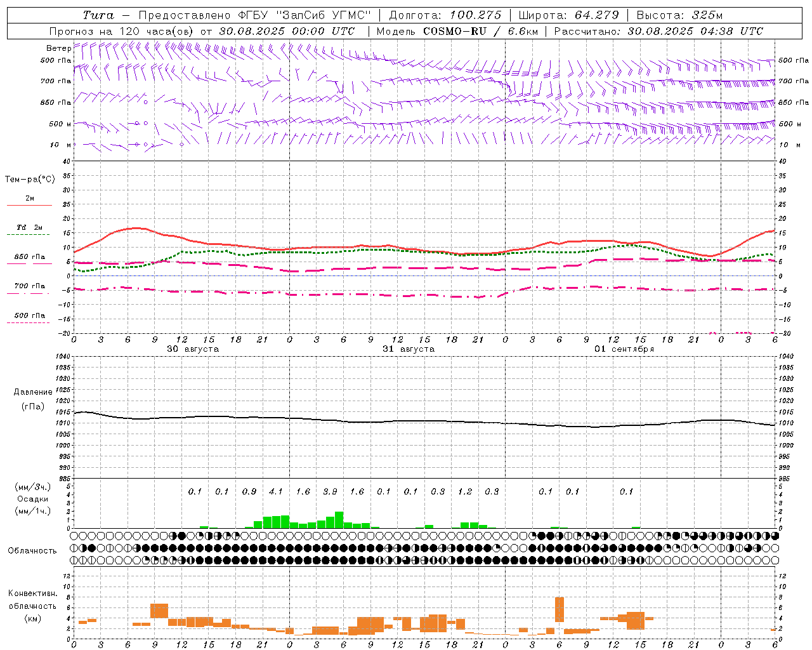This screenshot has height=650, width=812.
Task: Click the 3-hour precipitation value "4.1"
Action: (276, 491)
